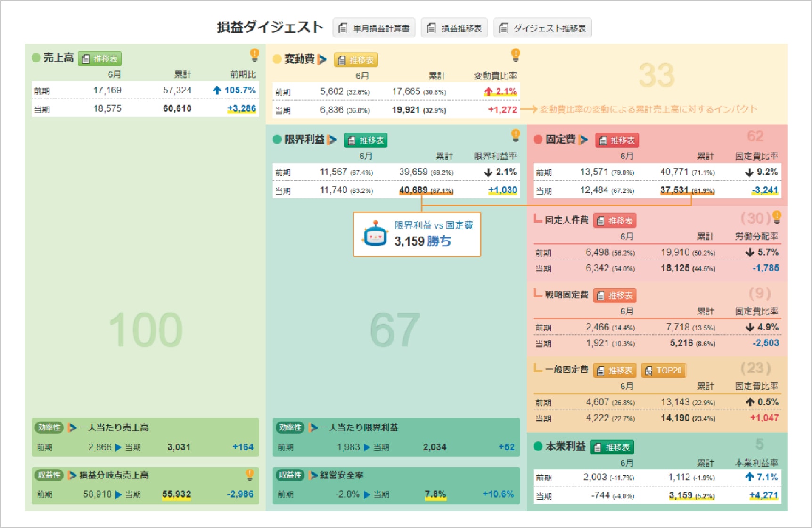Open the ダイジェスト推移表 report
The height and width of the screenshot is (528, 812).
[x=542, y=28]
